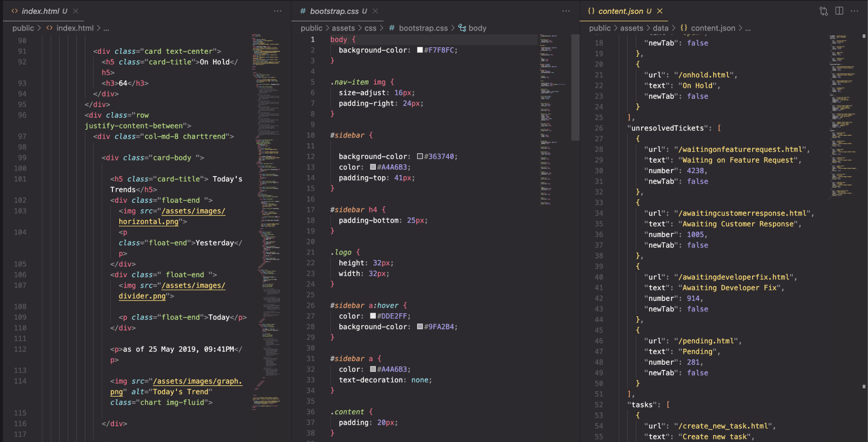Open the data breadcrumb folder dropdown

pyautogui.click(x=660, y=28)
